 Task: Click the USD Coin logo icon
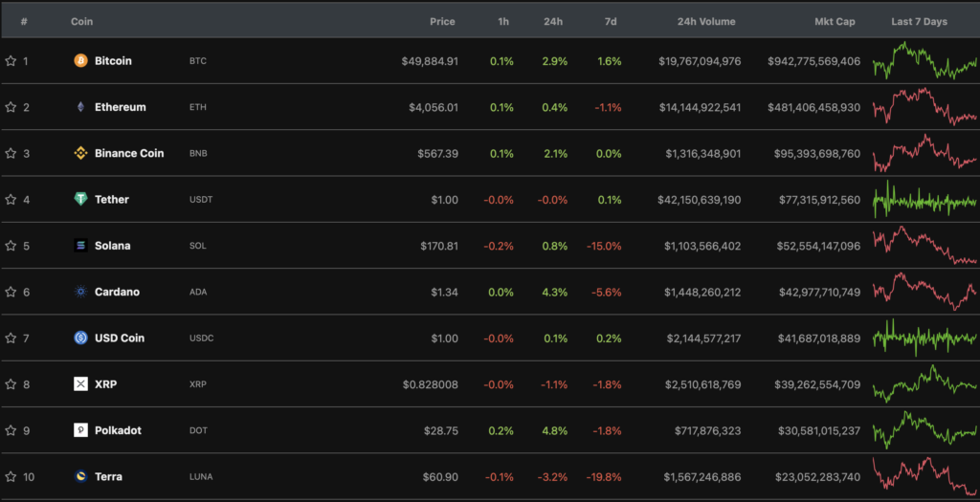pos(80,338)
